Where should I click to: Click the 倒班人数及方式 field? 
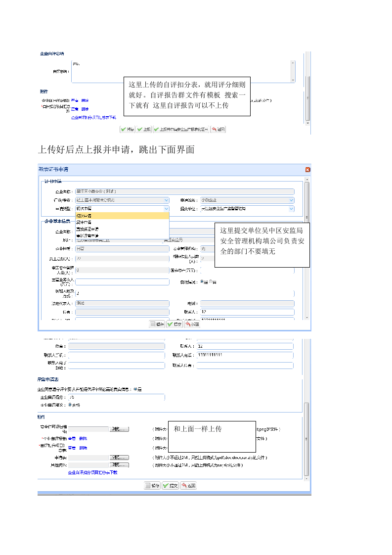pos(185,293)
